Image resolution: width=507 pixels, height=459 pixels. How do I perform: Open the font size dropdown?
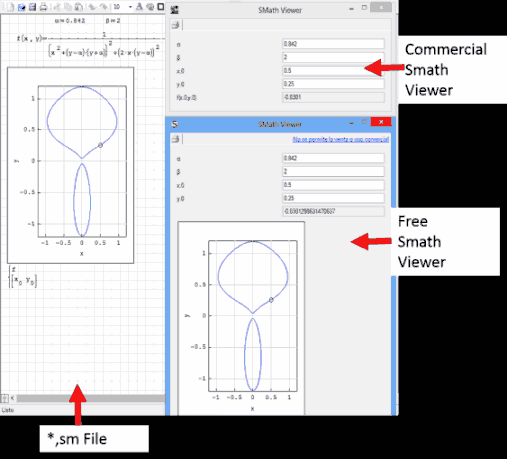pyautogui.click(x=130, y=7)
